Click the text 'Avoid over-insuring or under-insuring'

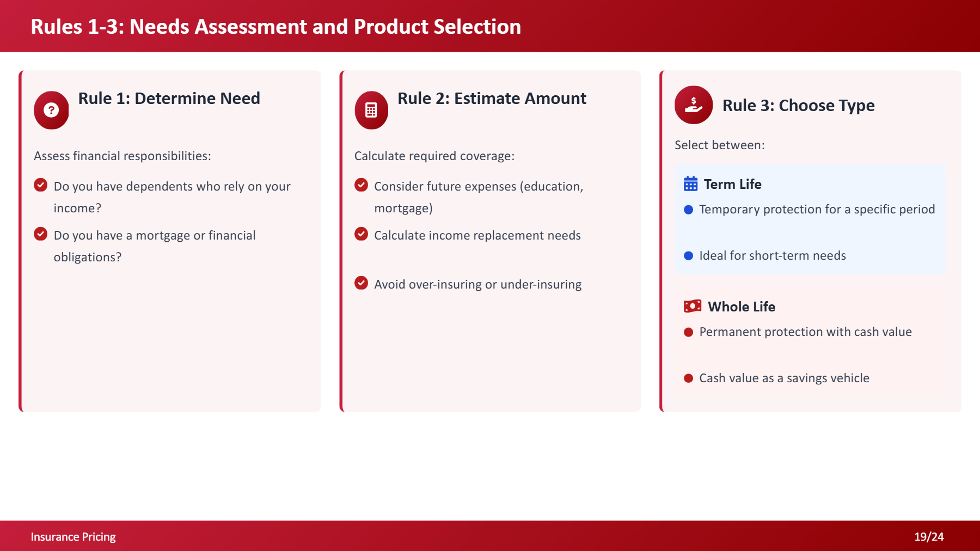click(x=478, y=284)
